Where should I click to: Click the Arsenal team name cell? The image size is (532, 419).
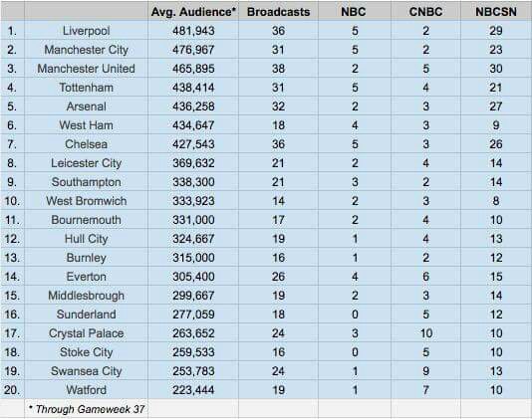click(87, 106)
